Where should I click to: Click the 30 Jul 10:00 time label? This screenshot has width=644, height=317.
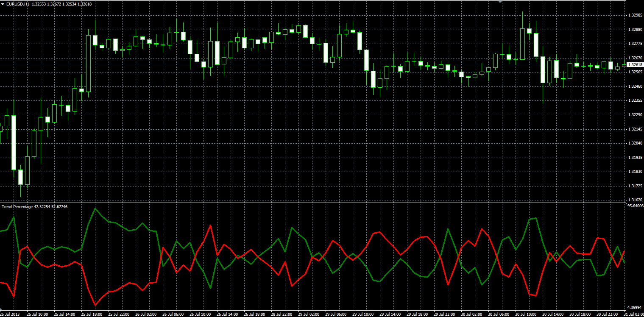click(x=525, y=314)
